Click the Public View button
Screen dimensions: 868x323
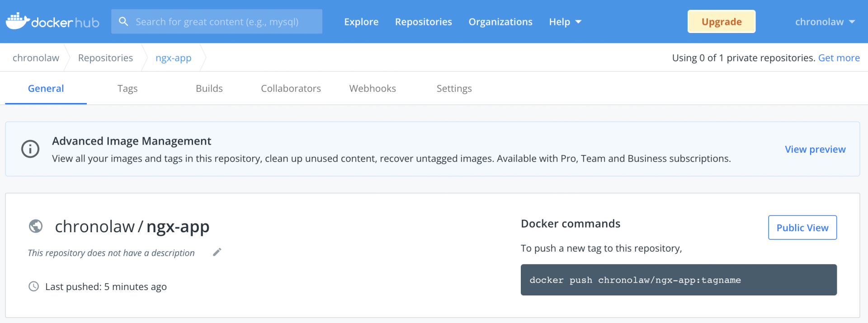point(802,228)
